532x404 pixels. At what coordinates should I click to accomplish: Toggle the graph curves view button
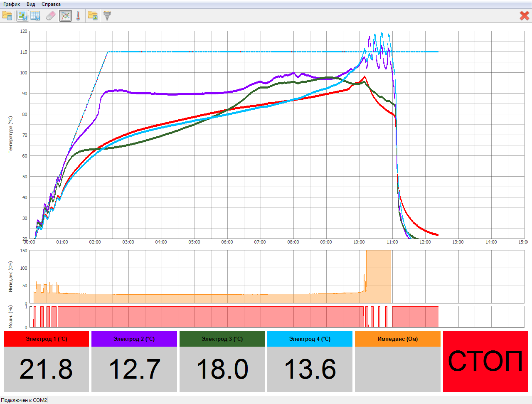coord(65,16)
